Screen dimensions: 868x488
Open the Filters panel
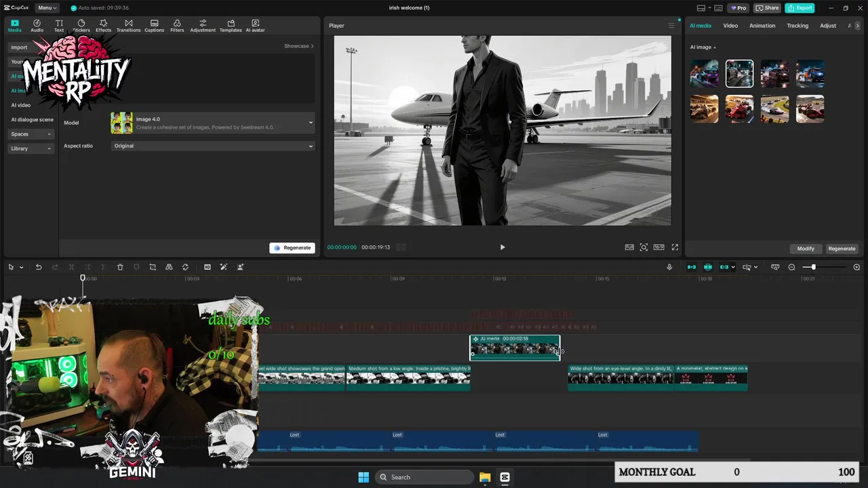click(x=177, y=26)
